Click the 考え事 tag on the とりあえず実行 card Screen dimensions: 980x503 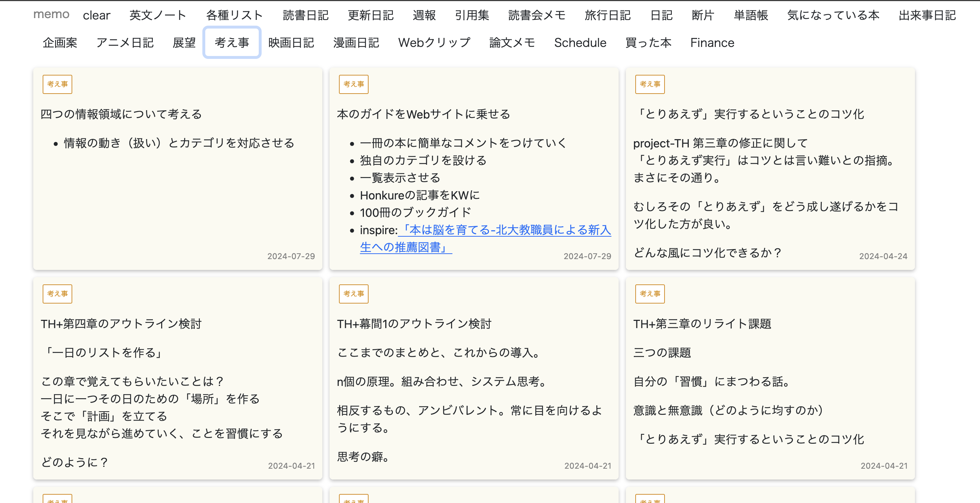click(650, 84)
